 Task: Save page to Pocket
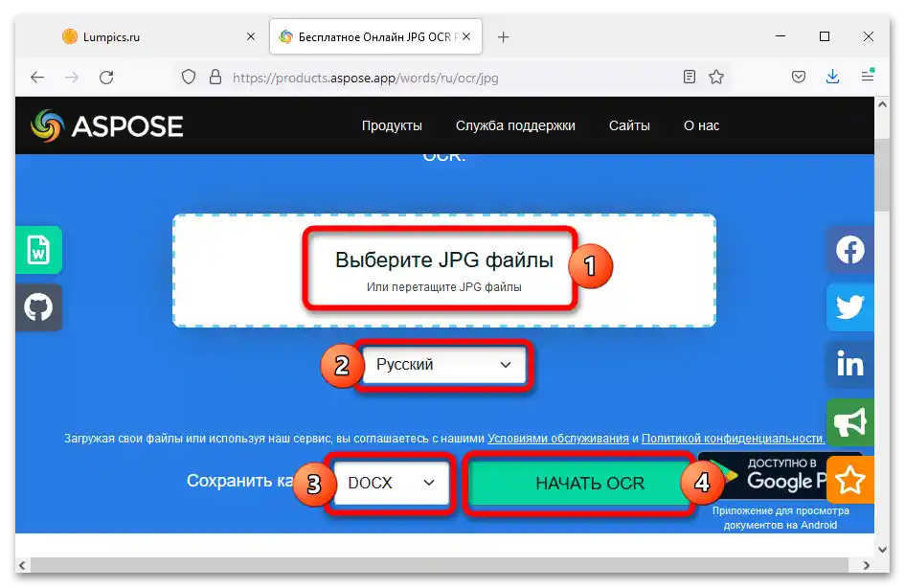pyautogui.click(x=799, y=77)
